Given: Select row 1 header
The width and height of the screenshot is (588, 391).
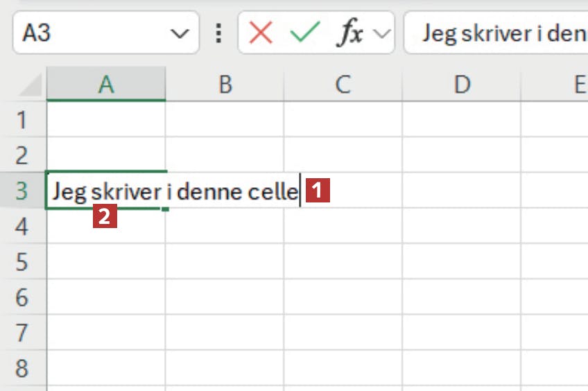Looking at the screenshot, I should point(21,120).
